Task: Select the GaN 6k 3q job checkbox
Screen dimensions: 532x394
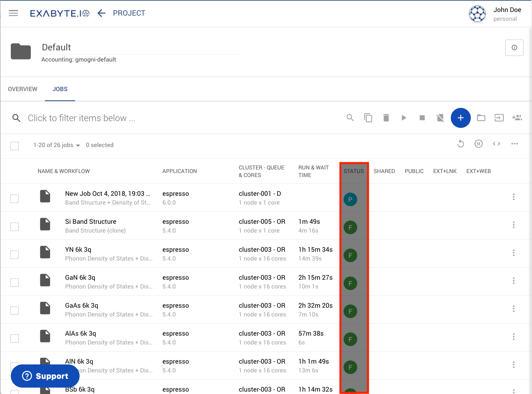Action: [14, 283]
